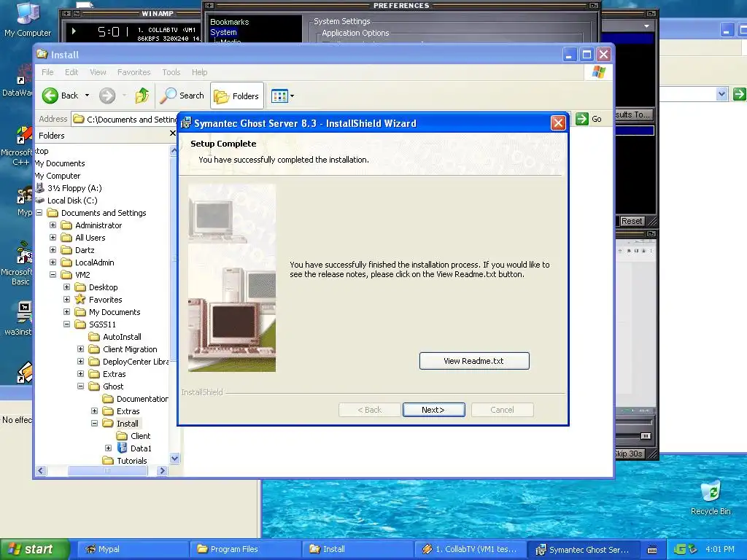The width and height of the screenshot is (747, 560).
Task: Open the File menu
Action: pyautogui.click(x=47, y=72)
